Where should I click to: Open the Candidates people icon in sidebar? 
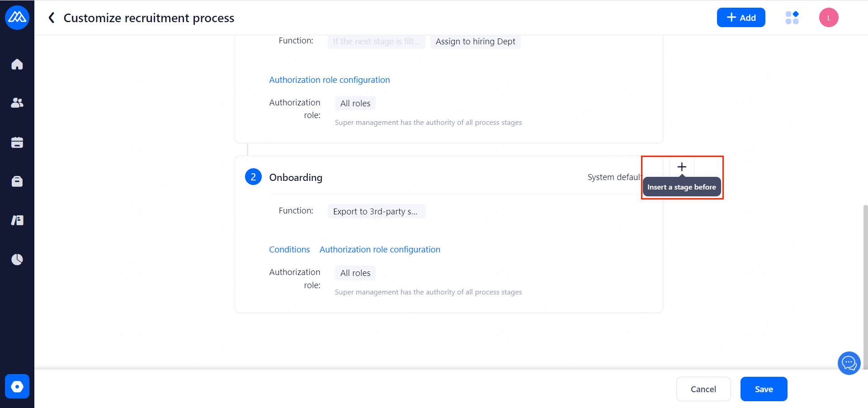[x=17, y=103]
